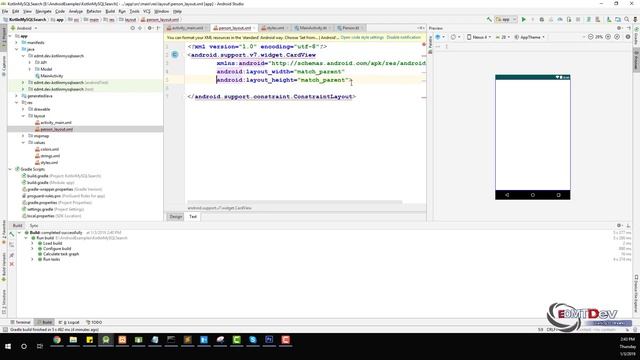
Task: Expand the Run tasks node
Action: pos(33,259)
